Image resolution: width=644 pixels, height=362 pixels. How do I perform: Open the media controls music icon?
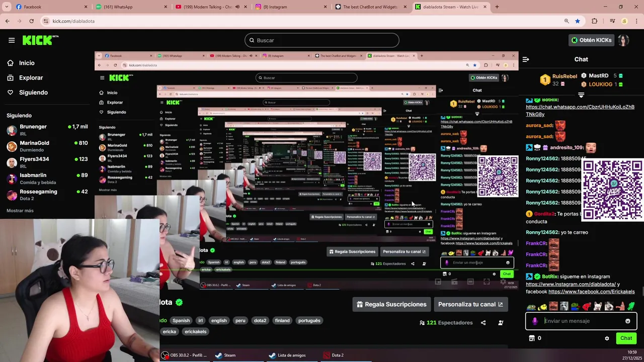pyautogui.click(x=612, y=21)
